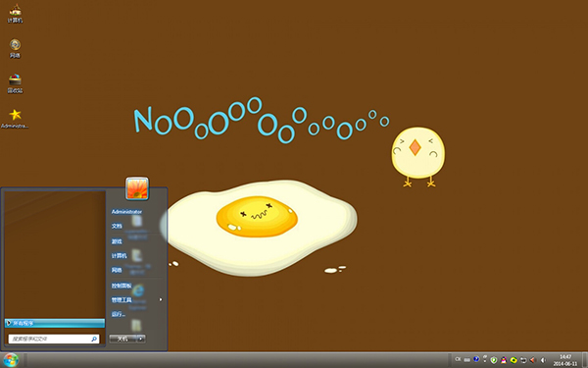Open the shutdown options arrow
The width and height of the screenshot is (588, 368).
141,339
